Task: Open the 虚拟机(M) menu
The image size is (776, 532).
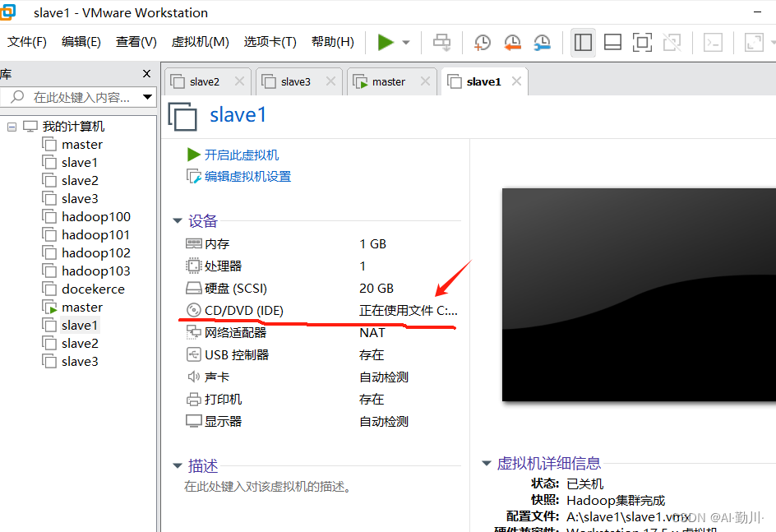Action: [x=200, y=42]
